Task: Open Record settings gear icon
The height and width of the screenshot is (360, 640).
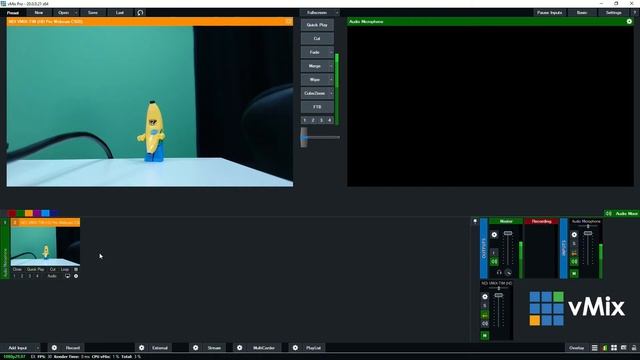Action: coord(54,348)
